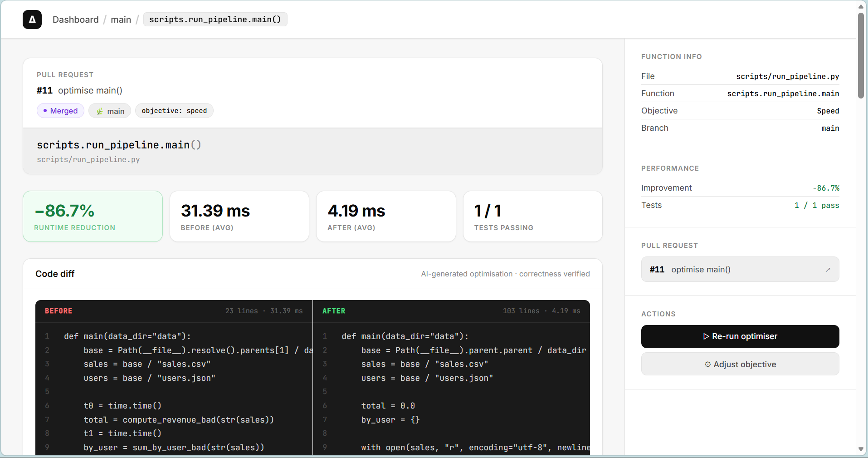
Task: Click the AFTER code panel header
Action: click(x=451, y=311)
